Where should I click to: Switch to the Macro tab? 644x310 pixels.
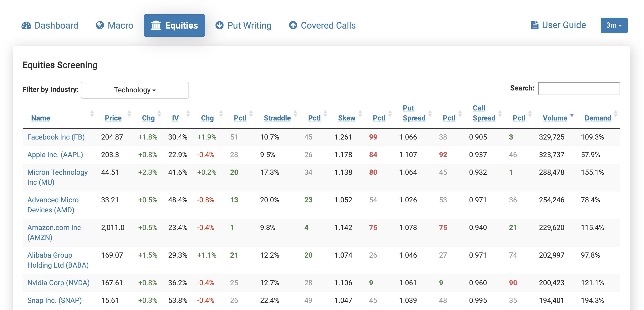click(114, 25)
